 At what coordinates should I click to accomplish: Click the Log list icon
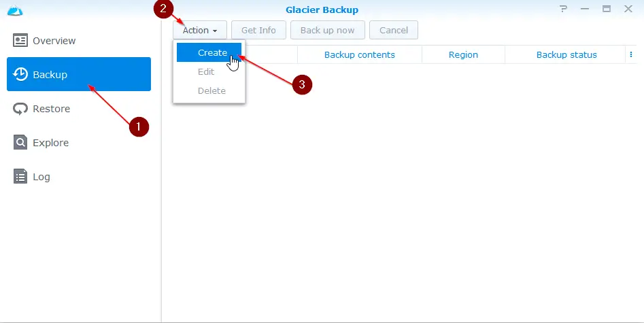pyautogui.click(x=20, y=176)
